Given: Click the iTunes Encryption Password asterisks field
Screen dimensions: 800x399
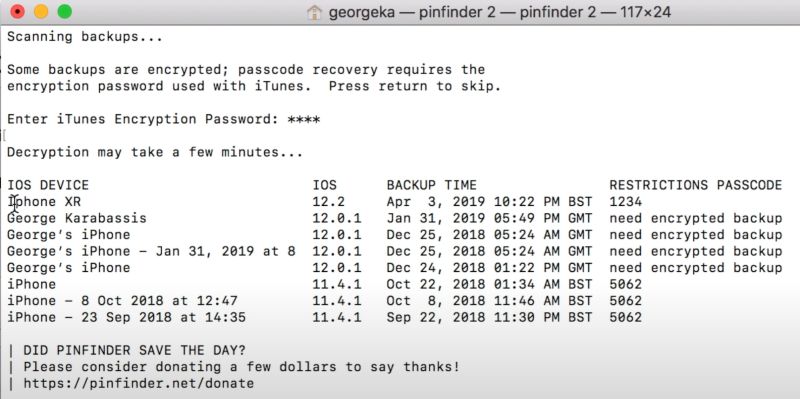Looking at the screenshot, I should coord(304,119).
